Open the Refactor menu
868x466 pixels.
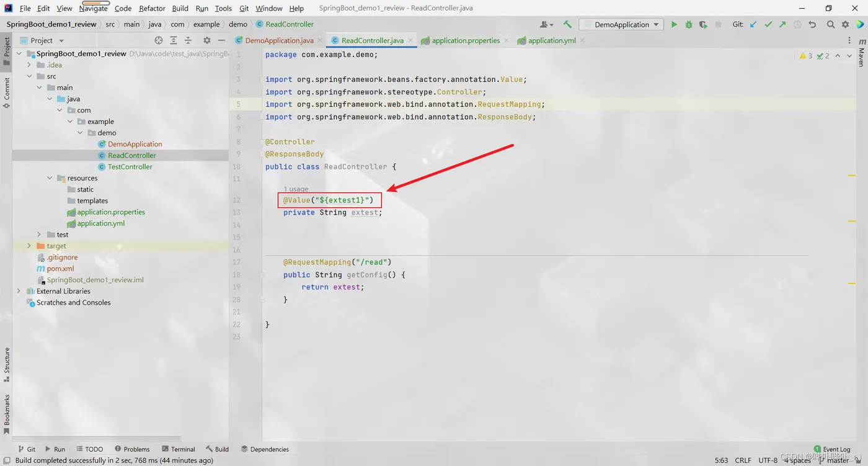pyautogui.click(x=152, y=8)
